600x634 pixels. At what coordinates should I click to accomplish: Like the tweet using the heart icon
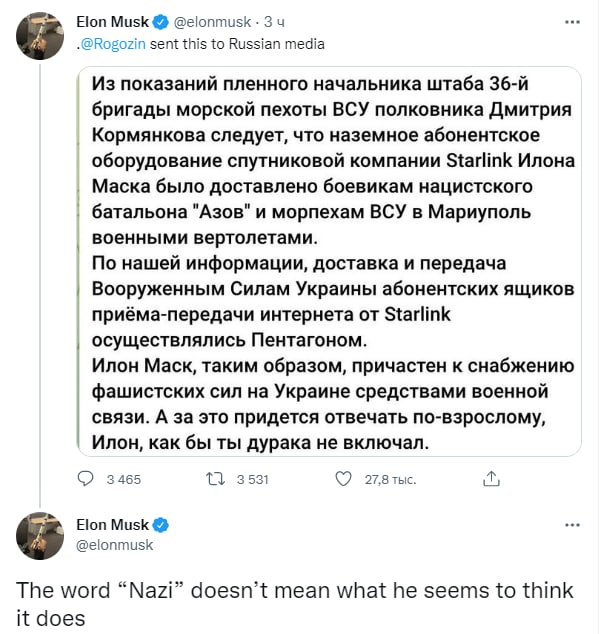(x=344, y=479)
